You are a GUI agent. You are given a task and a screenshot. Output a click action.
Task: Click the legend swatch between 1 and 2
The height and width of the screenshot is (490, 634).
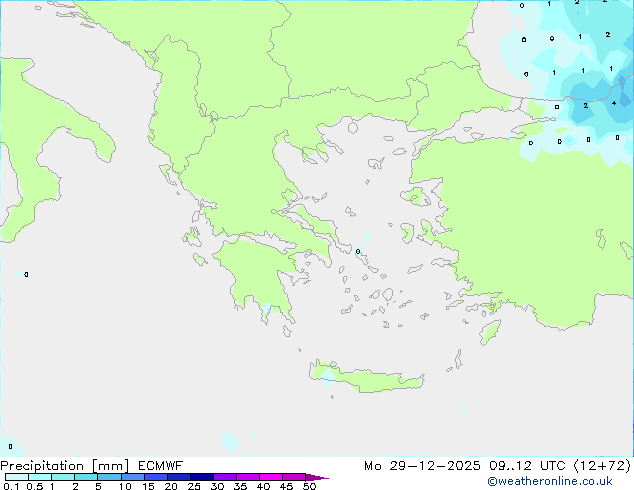63,477
